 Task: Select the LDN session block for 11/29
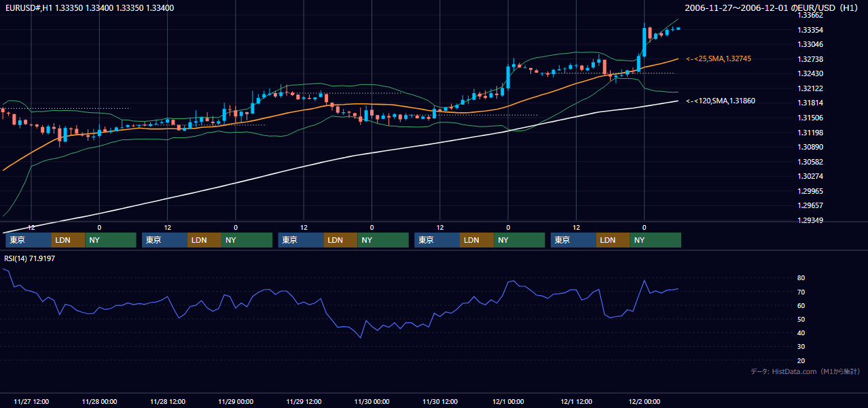pyautogui.click(x=340, y=240)
